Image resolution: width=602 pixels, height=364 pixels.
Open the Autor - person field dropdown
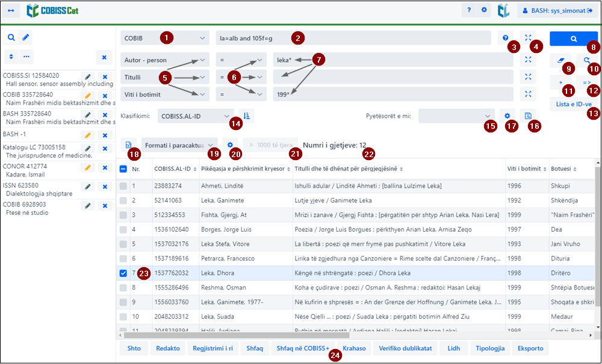tap(165, 60)
